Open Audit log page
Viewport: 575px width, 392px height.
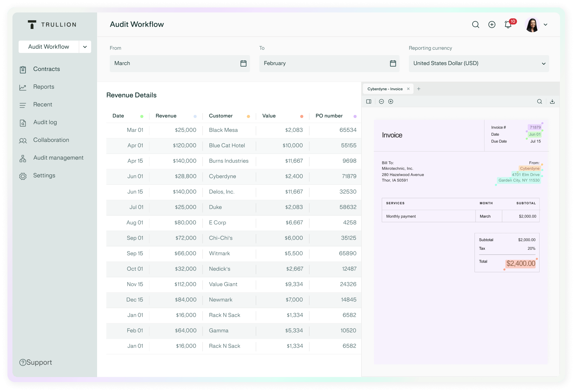(45, 122)
